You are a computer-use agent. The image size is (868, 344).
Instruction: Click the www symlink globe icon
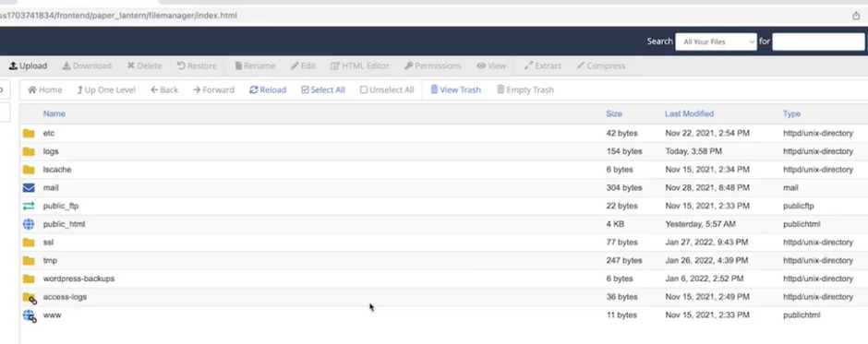coord(30,315)
